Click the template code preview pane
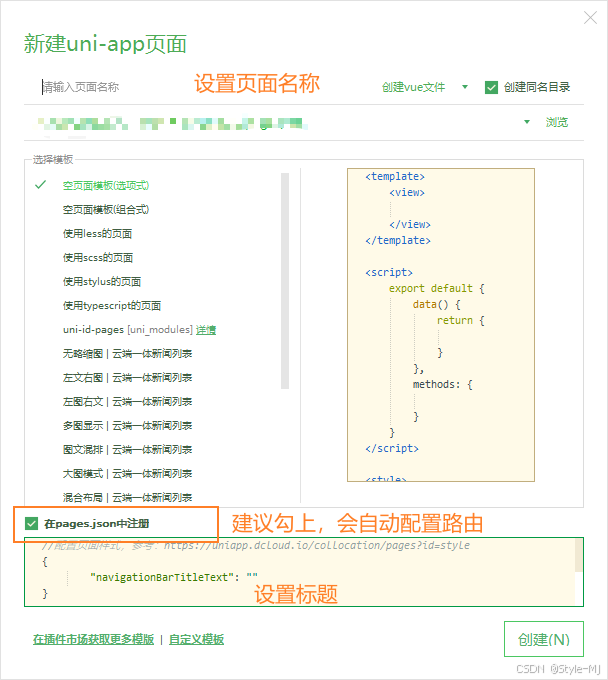Screen dimensions: 608x680 (x=441, y=325)
